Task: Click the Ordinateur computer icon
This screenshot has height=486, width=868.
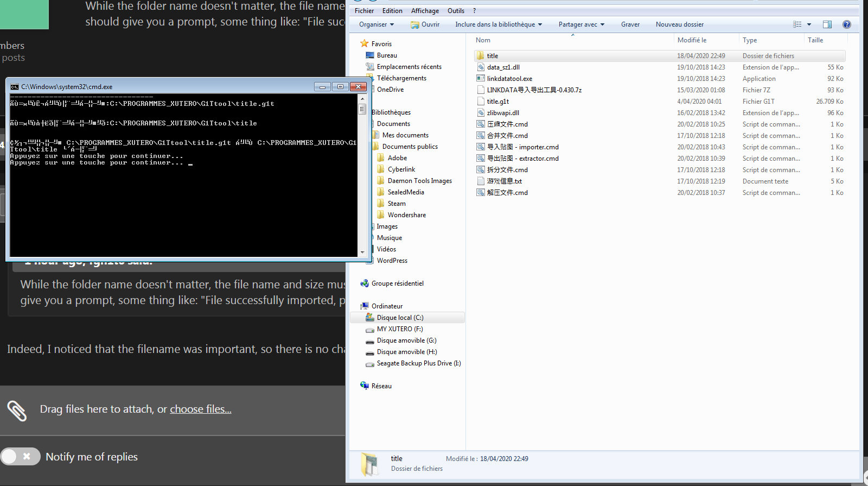Action: click(365, 306)
